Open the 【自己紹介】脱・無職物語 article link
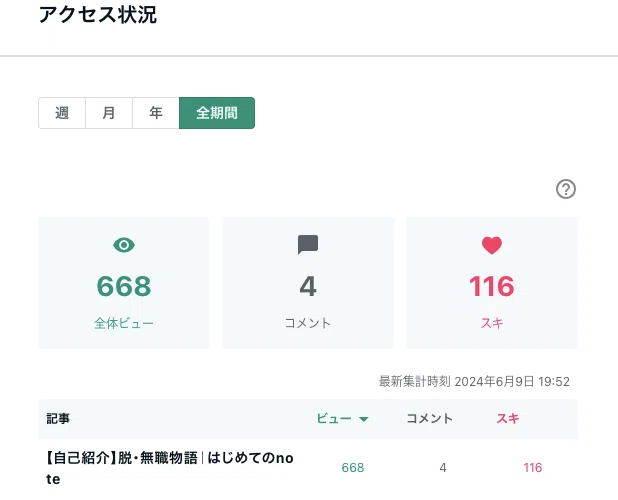This screenshot has height=500, width=618. 170,468
